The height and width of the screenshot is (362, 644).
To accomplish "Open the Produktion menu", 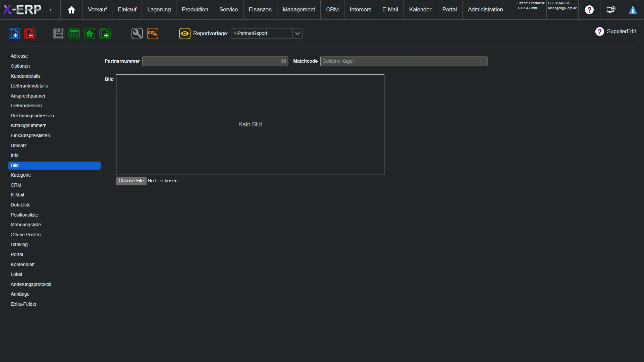I will (x=195, y=10).
